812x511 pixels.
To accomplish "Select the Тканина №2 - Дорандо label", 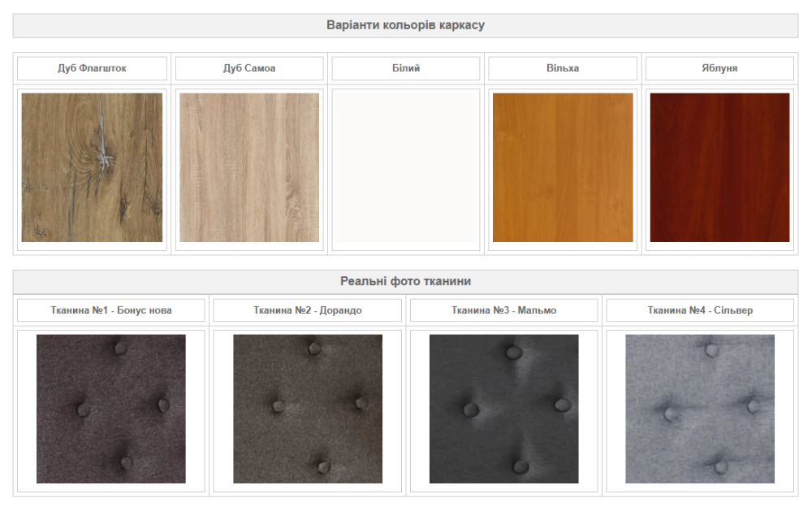I will click(308, 310).
